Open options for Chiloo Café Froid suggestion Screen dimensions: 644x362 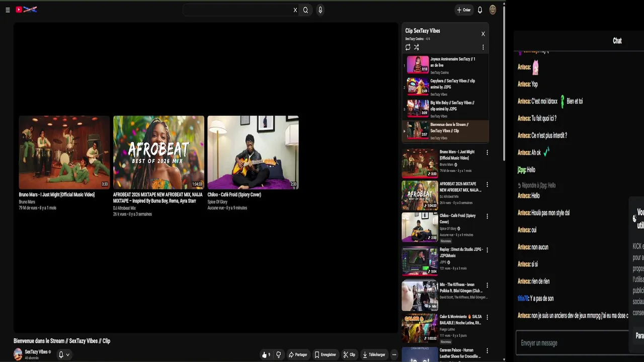coord(487,216)
